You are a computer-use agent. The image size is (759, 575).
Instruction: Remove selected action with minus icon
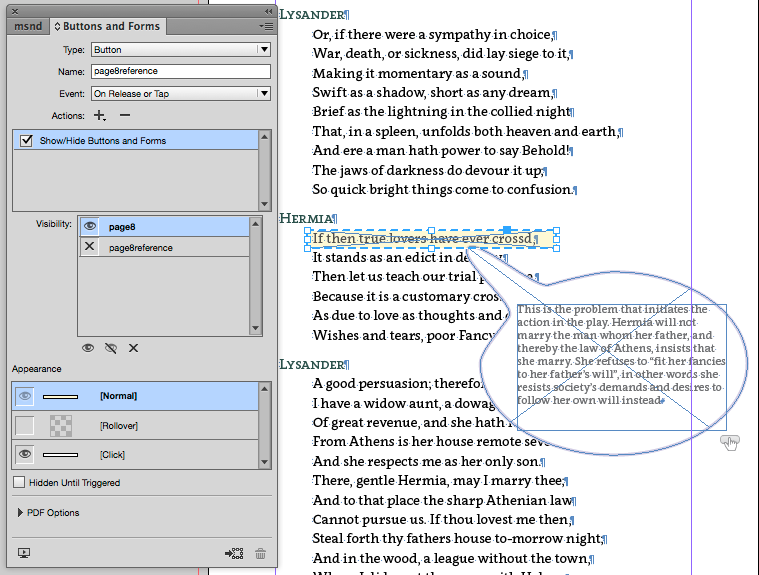125,115
